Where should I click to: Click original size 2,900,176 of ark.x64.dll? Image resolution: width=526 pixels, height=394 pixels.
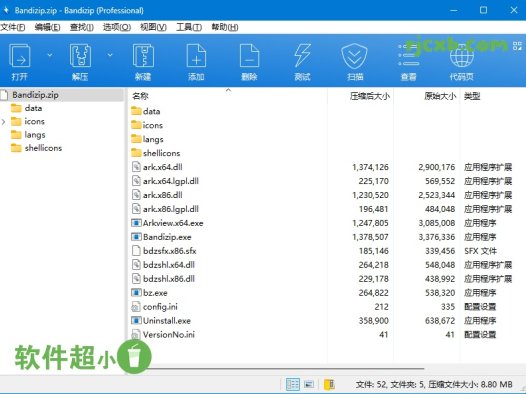pos(436,167)
